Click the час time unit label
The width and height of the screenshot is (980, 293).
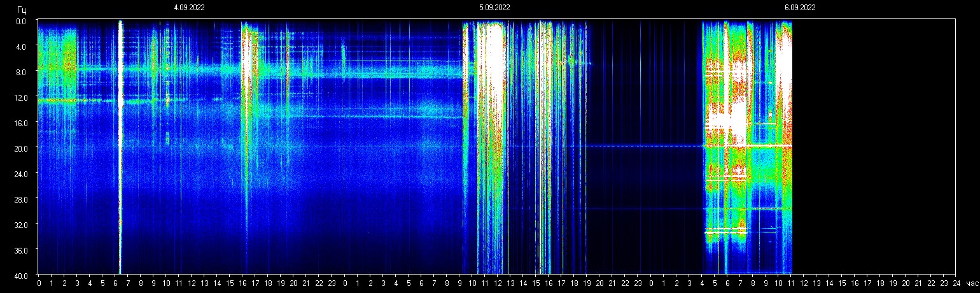point(971,283)
